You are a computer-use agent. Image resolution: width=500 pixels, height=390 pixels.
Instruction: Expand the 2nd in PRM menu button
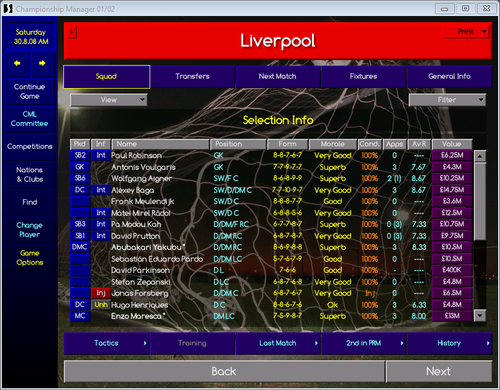364,343
